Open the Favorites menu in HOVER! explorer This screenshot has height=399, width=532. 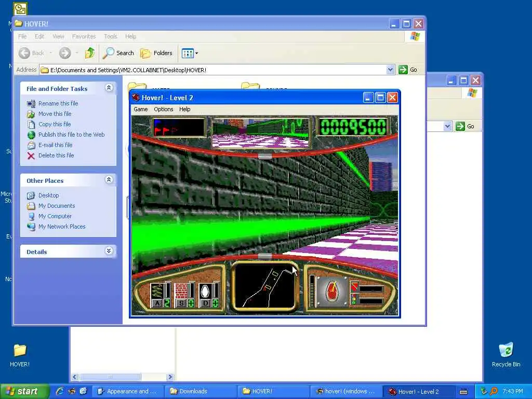(x=84, y=36)
